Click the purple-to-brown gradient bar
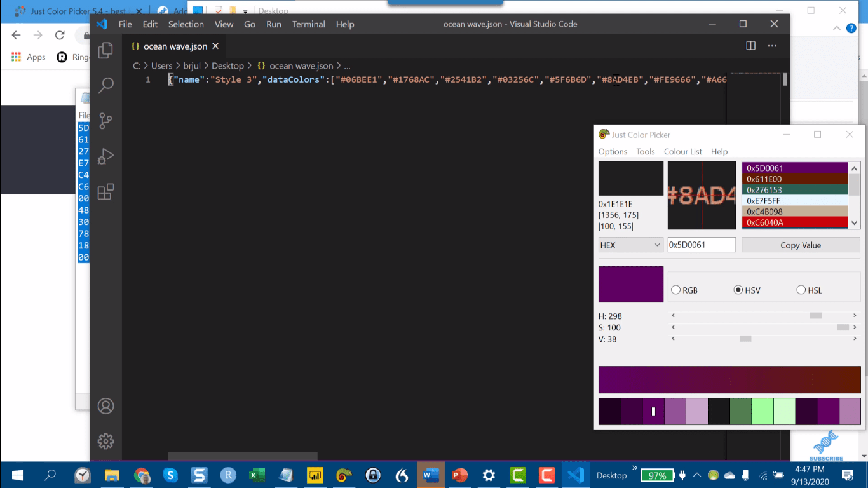The height and width of the screenshot is (488, 868). coord(729,379)
